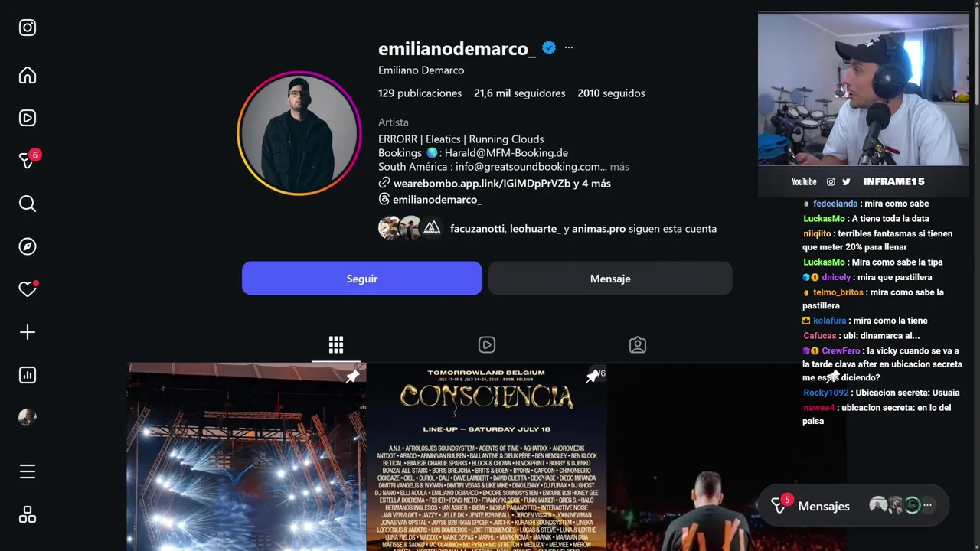Open the dashboard chart icon in the sidebar
The height and width of the screenshot is (551, 980).
[x=28, y=375]
